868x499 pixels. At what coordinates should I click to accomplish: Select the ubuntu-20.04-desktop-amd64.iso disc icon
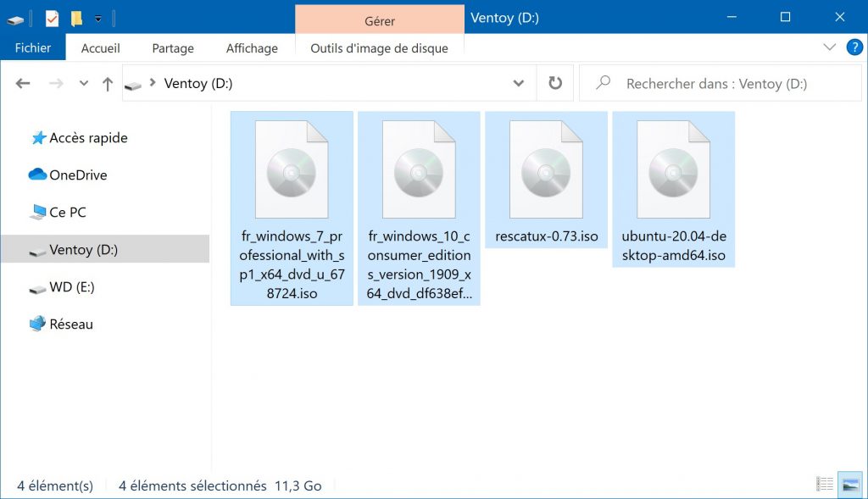(x=674, y=169)
